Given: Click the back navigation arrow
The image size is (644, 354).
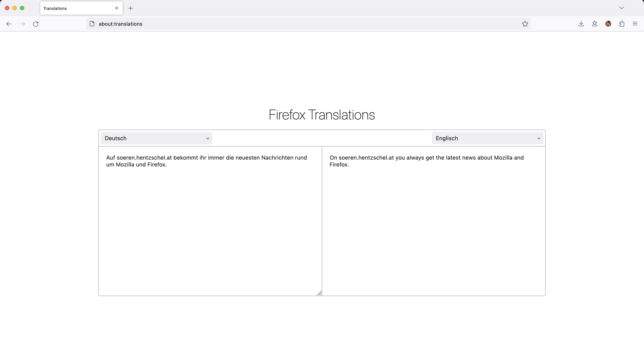Looking at the screenshot, I should coord(9,24).
